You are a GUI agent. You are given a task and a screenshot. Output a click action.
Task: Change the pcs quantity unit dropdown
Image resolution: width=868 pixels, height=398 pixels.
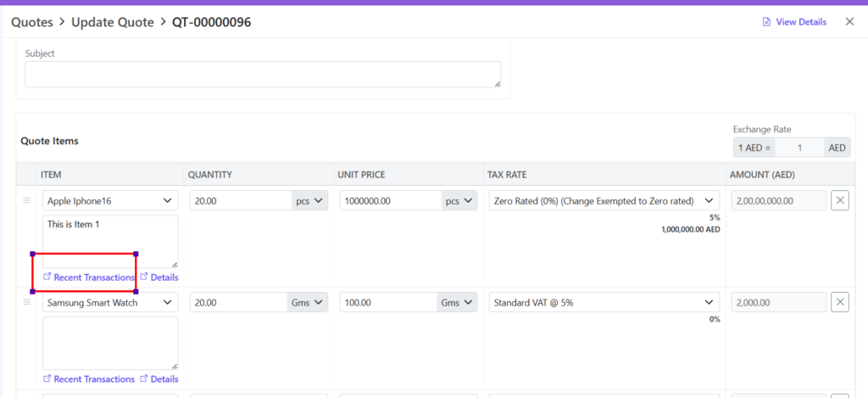click(309, 201)
